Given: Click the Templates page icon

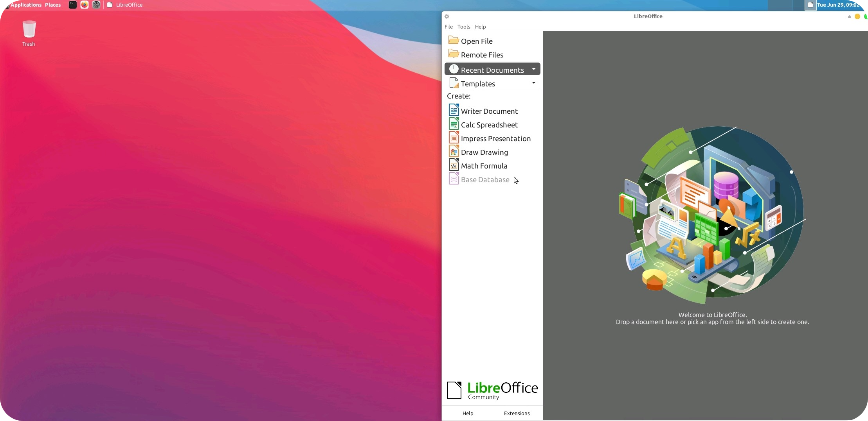Looking at the screenshot, I should [x=454, y=83].
